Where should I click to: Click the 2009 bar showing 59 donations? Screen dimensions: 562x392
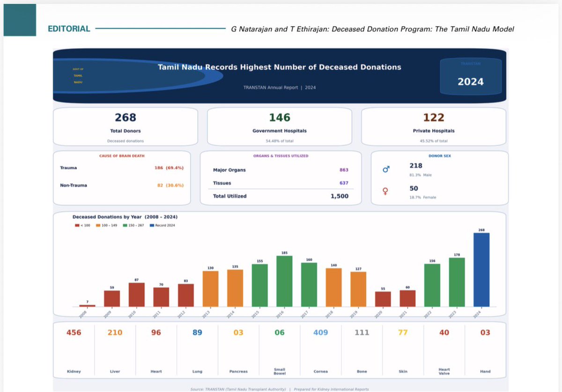112,299
